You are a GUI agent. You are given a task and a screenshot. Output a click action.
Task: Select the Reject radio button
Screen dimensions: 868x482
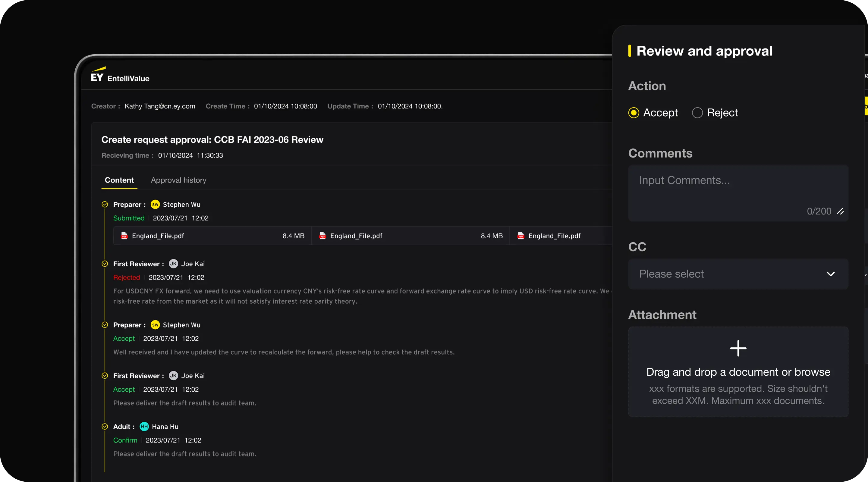(697, 112)
